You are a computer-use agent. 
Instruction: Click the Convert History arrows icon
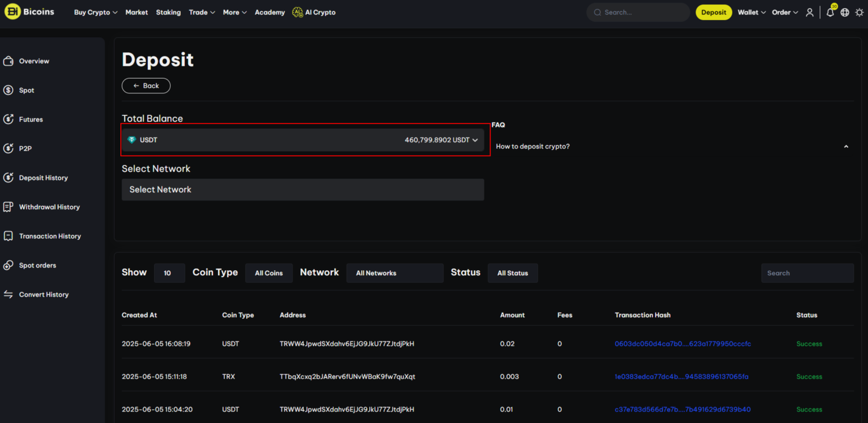(x=8, y=294)
